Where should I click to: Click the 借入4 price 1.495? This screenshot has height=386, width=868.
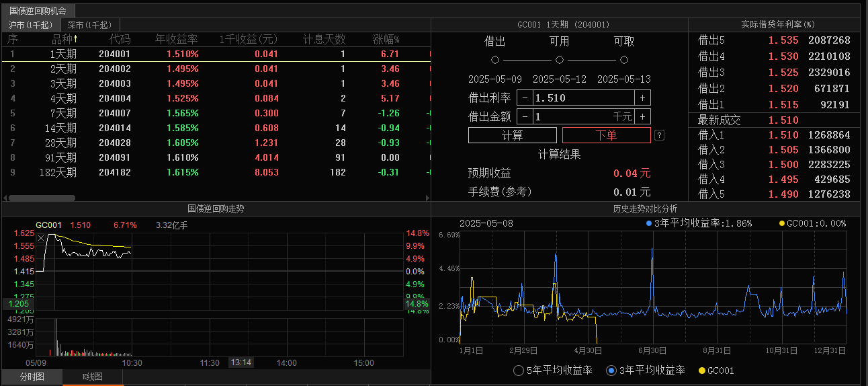[783, 180]
